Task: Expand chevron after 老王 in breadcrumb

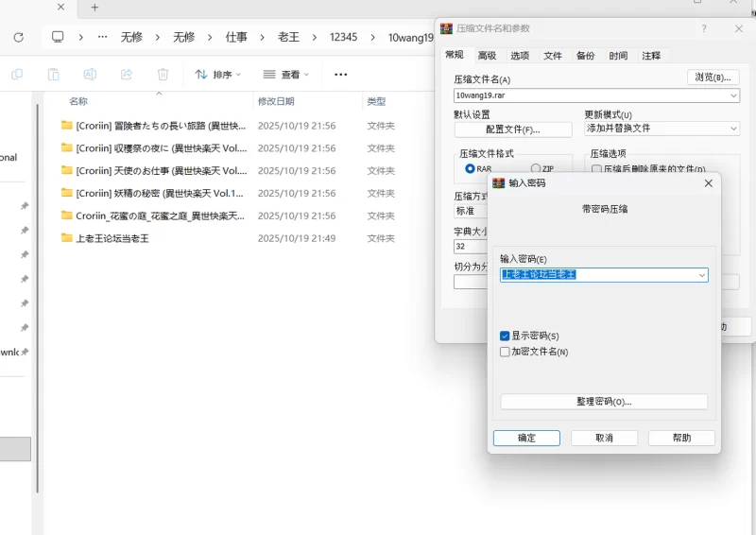Action: pyautogui.click(x=315, y=37)
